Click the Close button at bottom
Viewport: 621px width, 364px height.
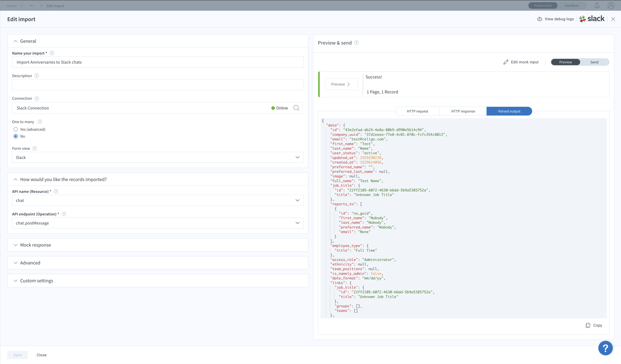(x=42, y=355)
